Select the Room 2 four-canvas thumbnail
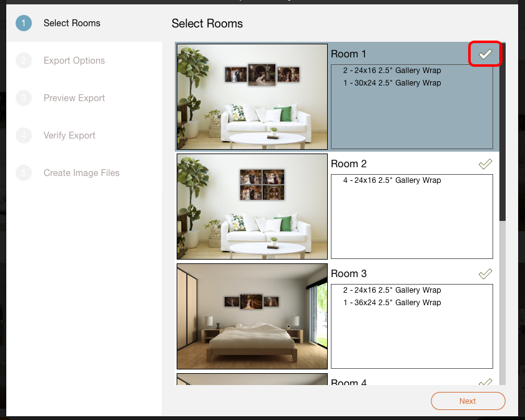525x420 pixels. (252, 207)
